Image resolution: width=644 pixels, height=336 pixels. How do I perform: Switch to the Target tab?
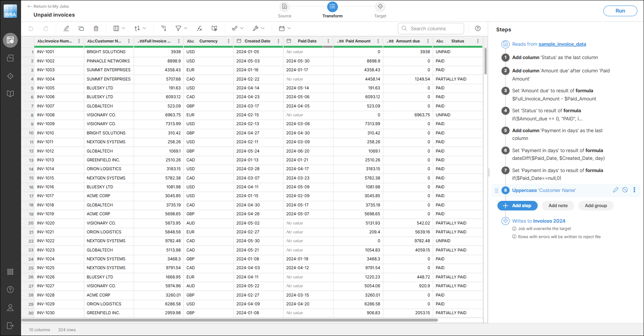pos(380,10)
